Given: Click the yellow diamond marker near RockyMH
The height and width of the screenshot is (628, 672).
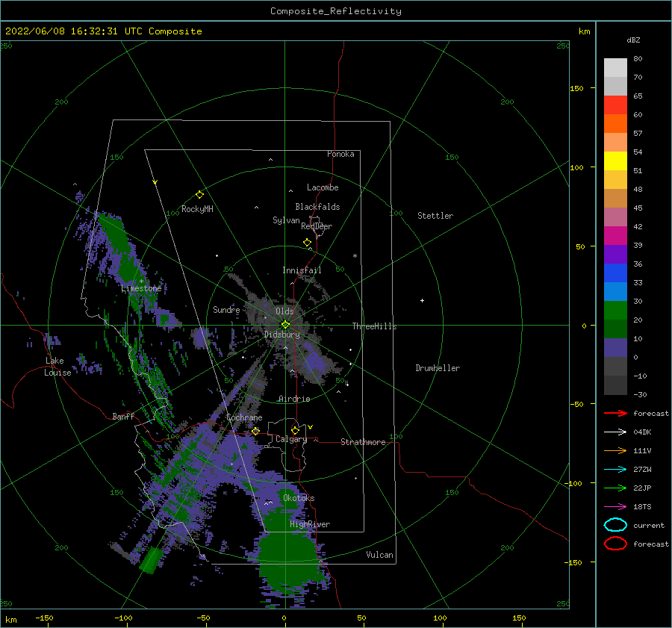Looking at the screenshot, I should (199, 195).
